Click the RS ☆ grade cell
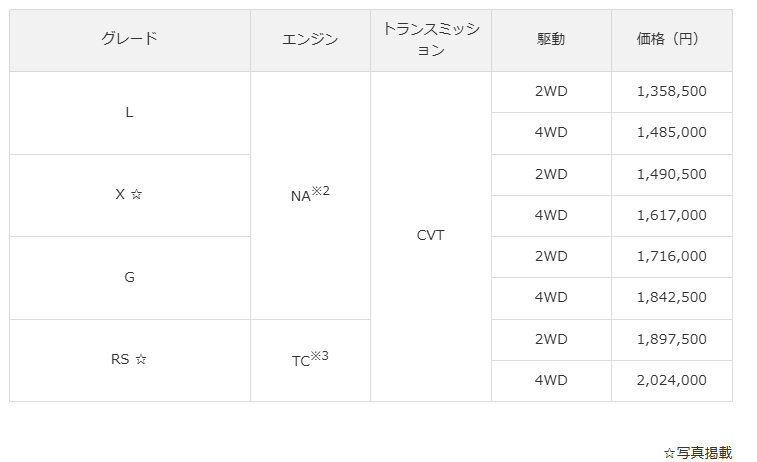The width and height of the screenshot is (757, 462). [129, 359]
